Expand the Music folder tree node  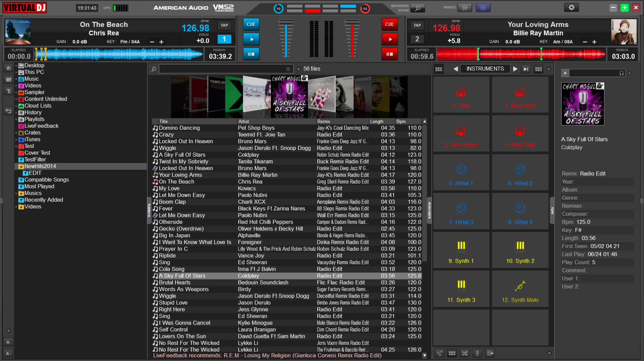pos(16,79)
